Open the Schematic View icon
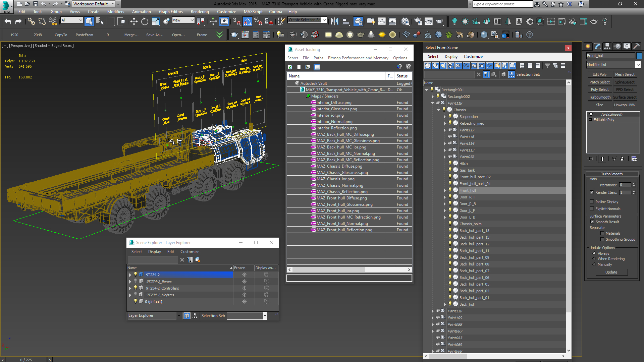644x362 pixels. coord(392,21)
